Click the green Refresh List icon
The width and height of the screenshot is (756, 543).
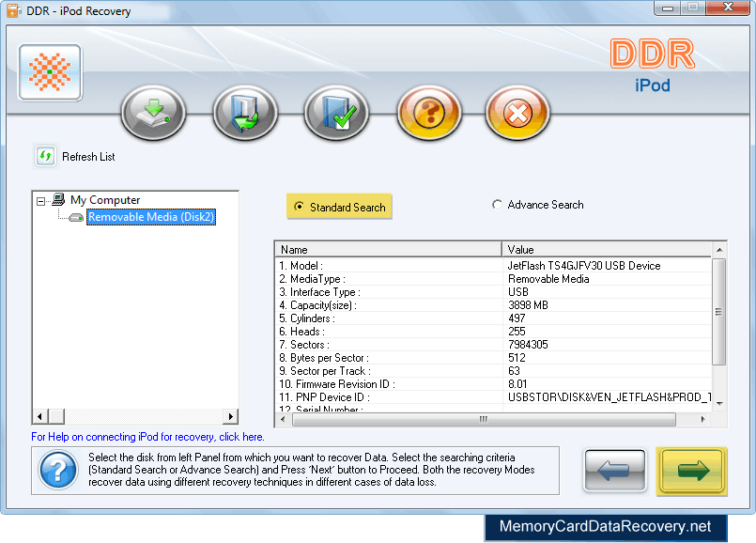[x=45, y=156]
